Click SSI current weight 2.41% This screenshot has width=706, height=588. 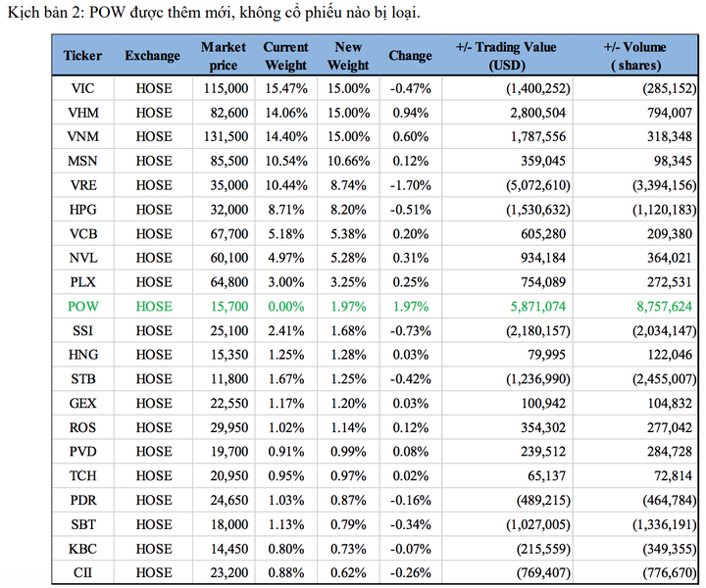click(285, 330)
